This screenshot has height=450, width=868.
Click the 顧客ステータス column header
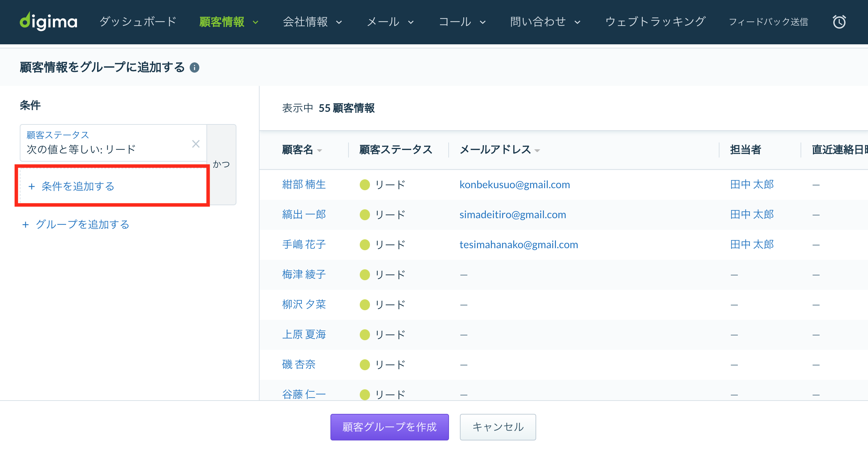point(396,150)
